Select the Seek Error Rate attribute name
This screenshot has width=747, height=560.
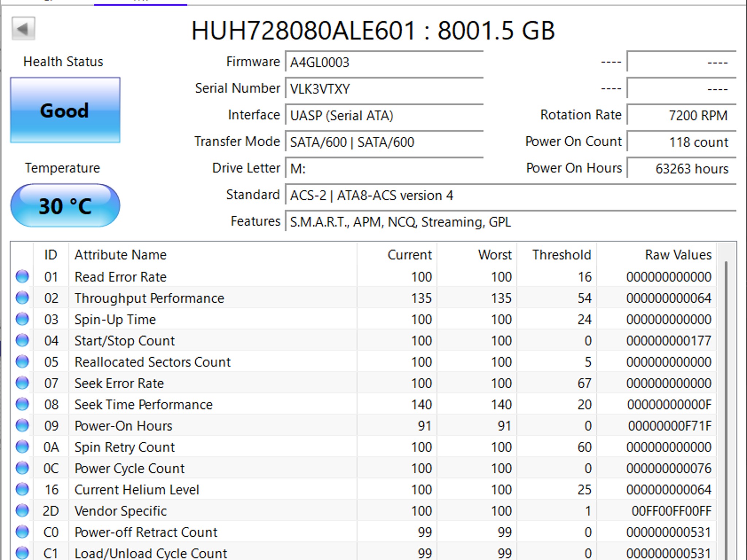(x=119, y=384)
